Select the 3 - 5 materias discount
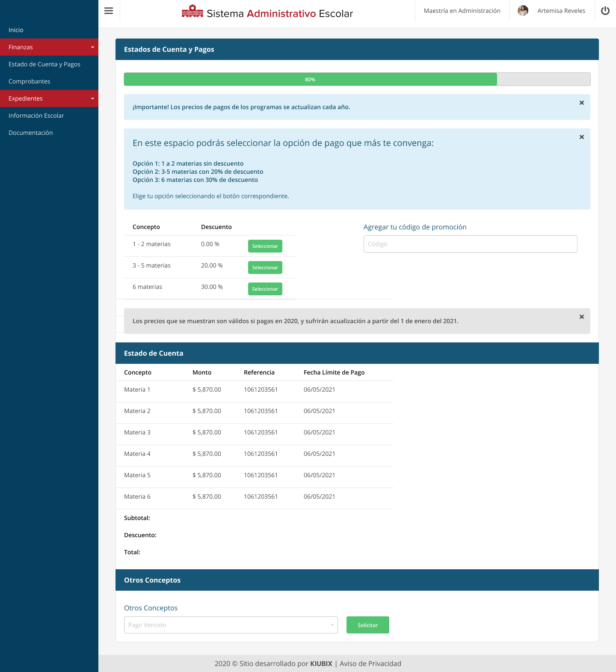616x672 pixels. coord(265,268)
